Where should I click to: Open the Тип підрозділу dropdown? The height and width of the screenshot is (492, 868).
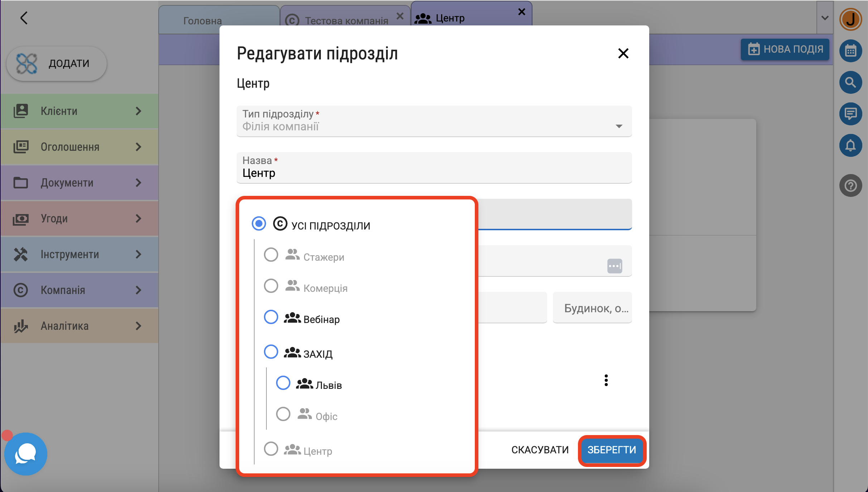click(434, 121)
